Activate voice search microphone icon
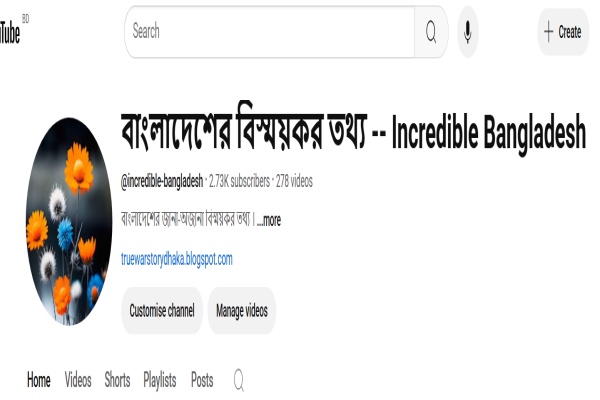 coord(468,32)
